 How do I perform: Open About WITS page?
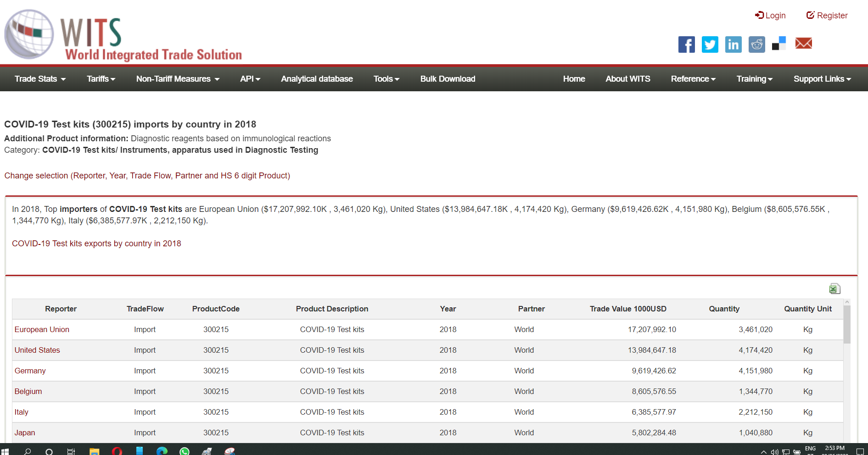point(627,79)
